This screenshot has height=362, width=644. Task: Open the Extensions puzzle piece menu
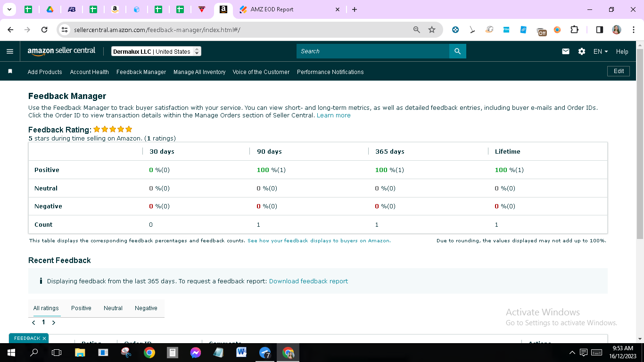click(574, 30)
